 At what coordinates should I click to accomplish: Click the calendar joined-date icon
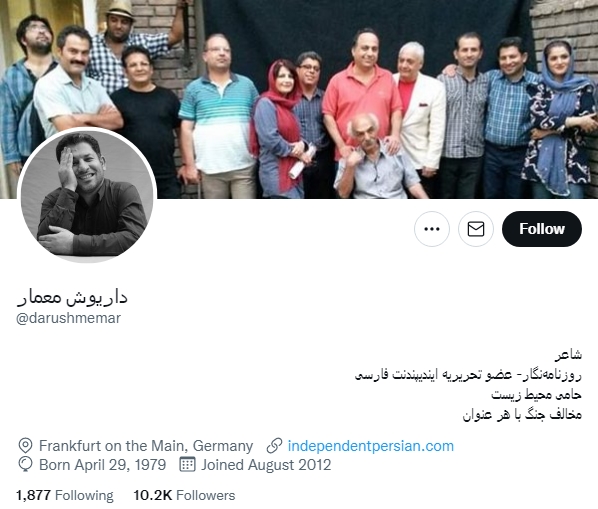187,464
